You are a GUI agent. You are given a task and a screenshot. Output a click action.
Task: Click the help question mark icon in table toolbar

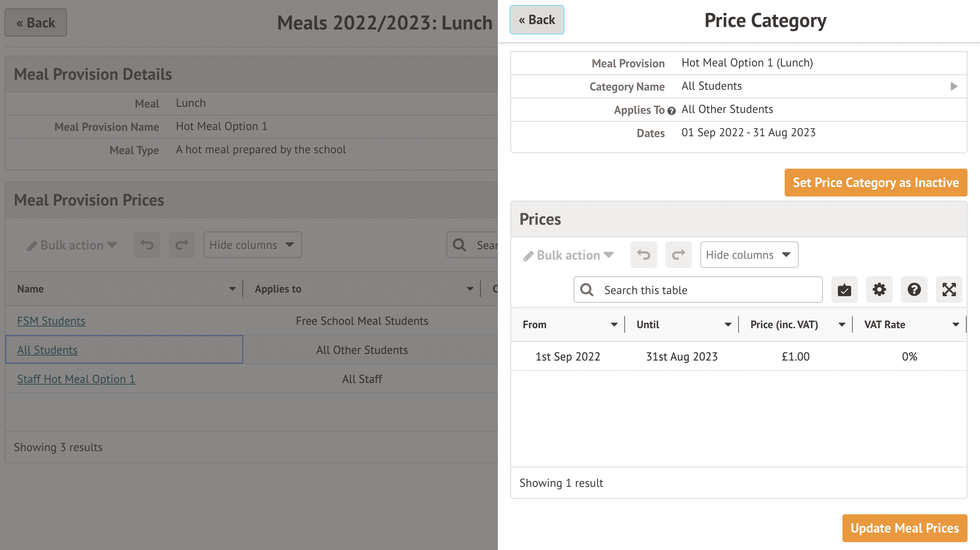[914, 290]
